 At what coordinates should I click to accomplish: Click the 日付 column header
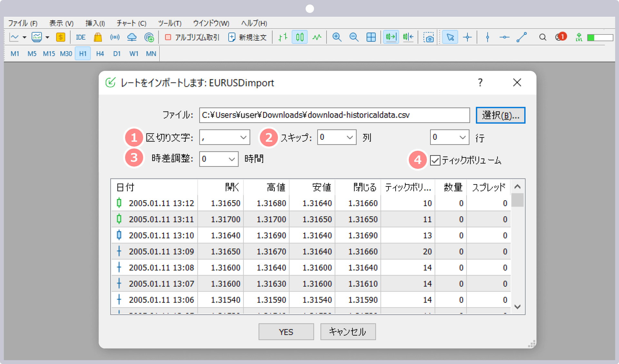(x=154, y=187)
